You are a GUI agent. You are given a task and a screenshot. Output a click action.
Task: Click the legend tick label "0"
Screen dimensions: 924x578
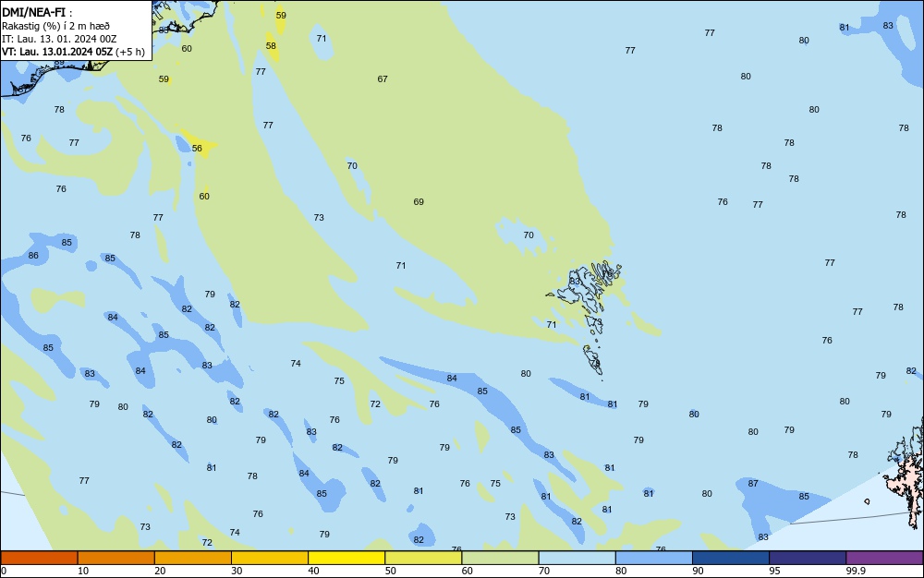pos(4,571)
